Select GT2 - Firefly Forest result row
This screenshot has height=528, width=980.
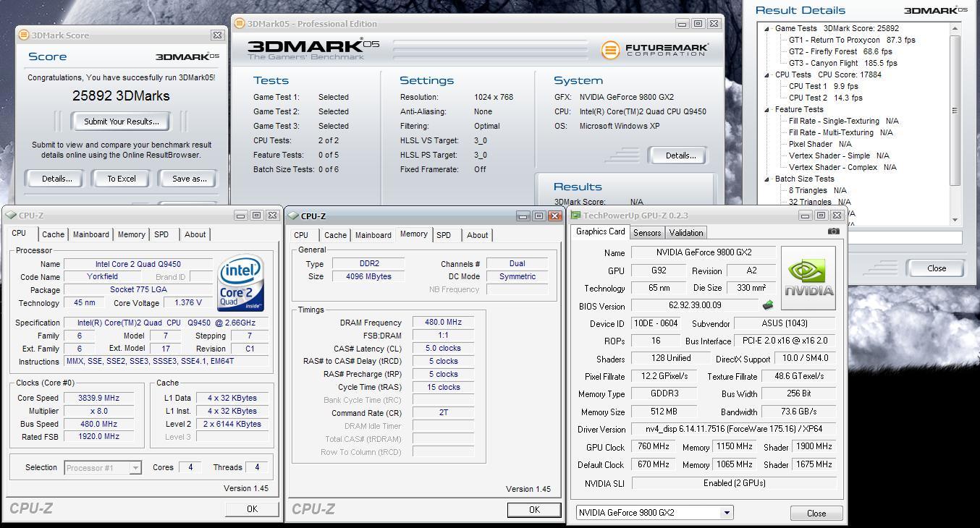click(840, 51)
